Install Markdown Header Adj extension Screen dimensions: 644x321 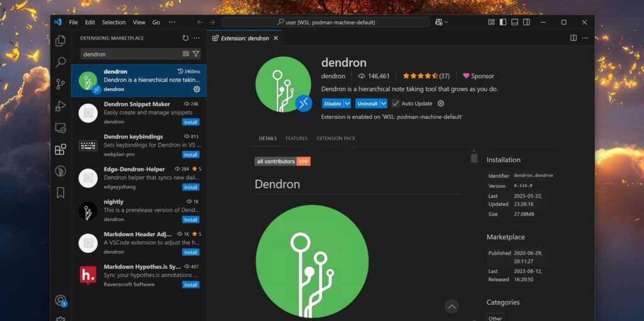191,252
